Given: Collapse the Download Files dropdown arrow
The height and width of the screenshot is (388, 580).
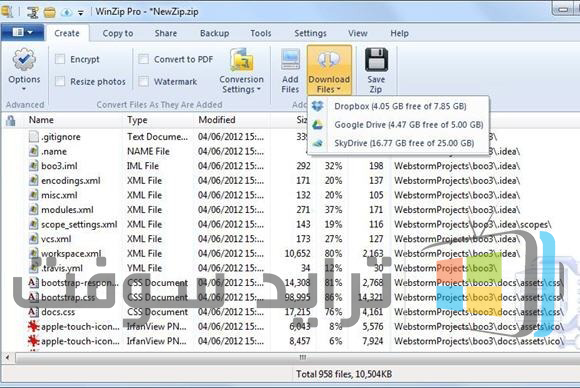Looking at the screenshot, I should point(338,89).
